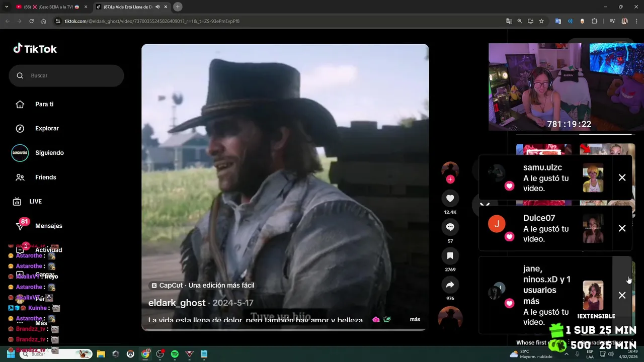This screenshot has height=362, width=644.
Task: Open File Explorer from taskbar
Action: (101, 354)
